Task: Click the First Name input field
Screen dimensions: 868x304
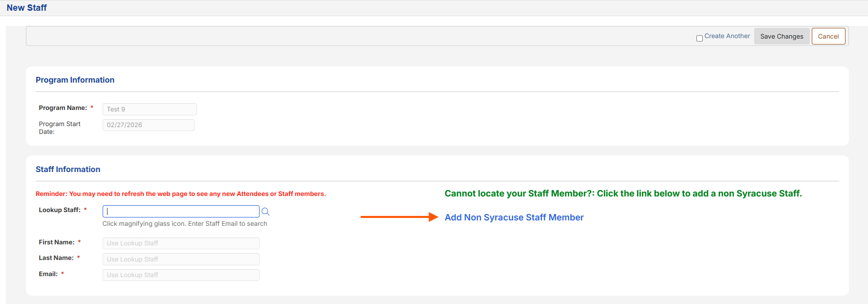Action: (181, 243)
